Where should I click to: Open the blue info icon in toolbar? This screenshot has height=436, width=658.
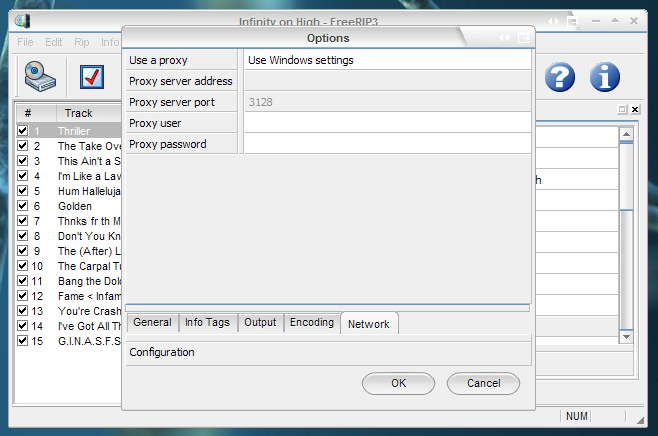tap(605, 77)
